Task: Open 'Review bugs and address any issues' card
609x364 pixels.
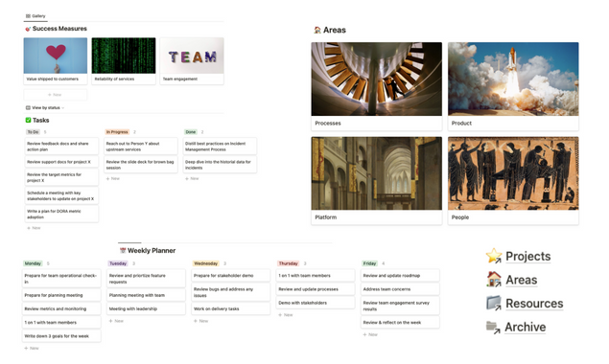Action: (x=231, y=292)
